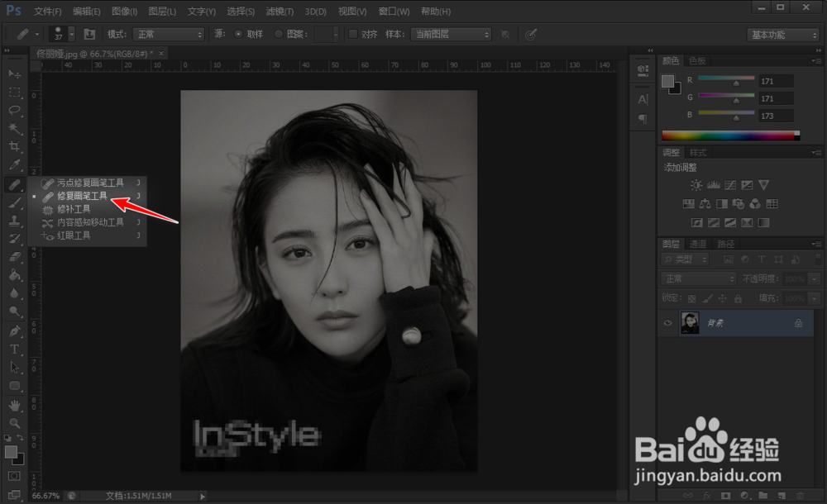Click Levels adjustment icon
The image size is (827, 504).
click(x=713, y=185)
